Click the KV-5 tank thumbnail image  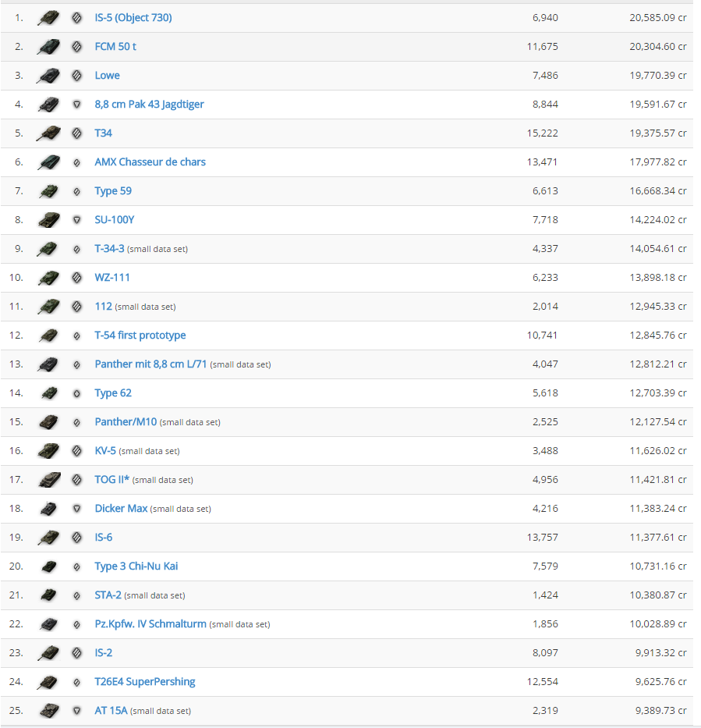coord(48,451)
